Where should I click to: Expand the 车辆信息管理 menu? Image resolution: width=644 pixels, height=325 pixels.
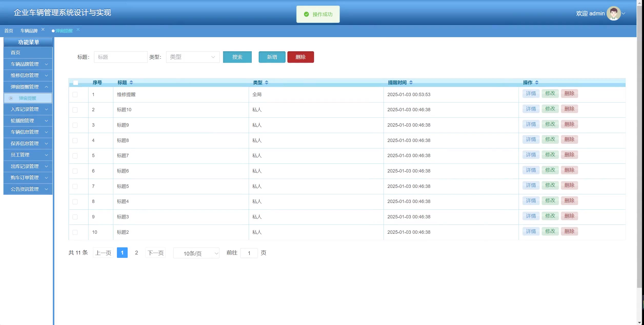pyautogui.click(x=28, y=132)
